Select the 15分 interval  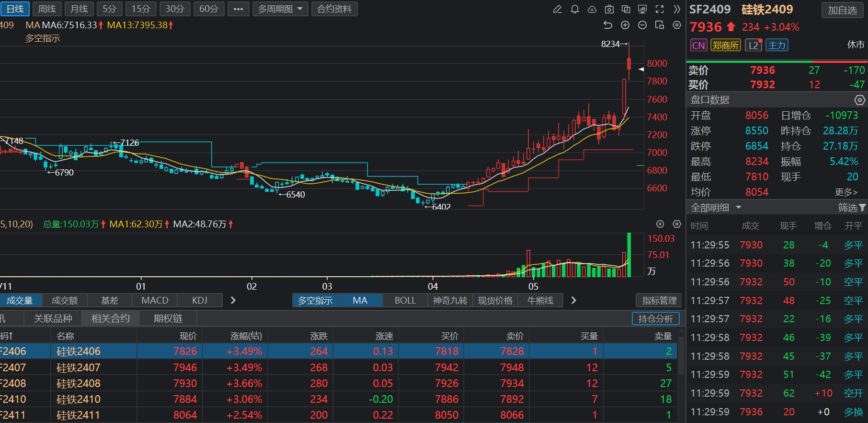click(141, 9)
